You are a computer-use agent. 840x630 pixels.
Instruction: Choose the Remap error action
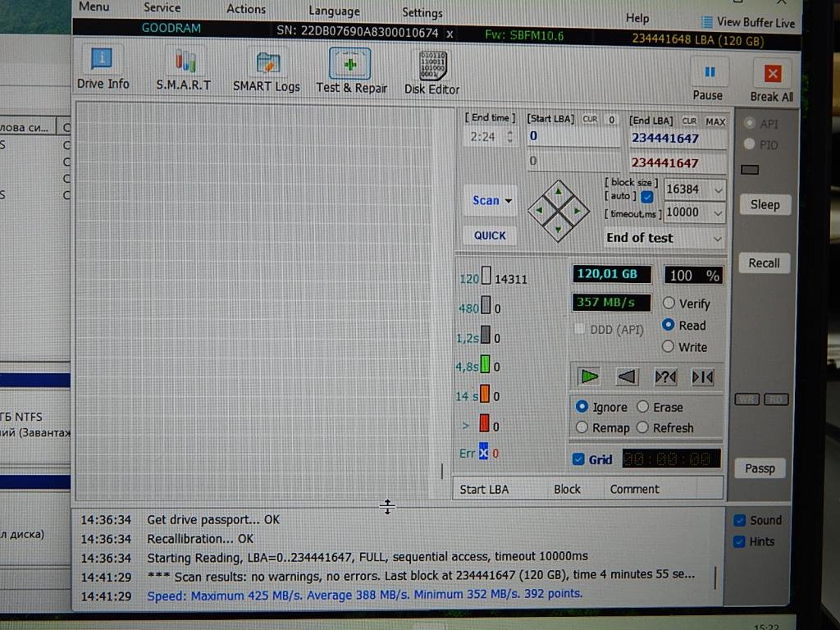(582, 427)
